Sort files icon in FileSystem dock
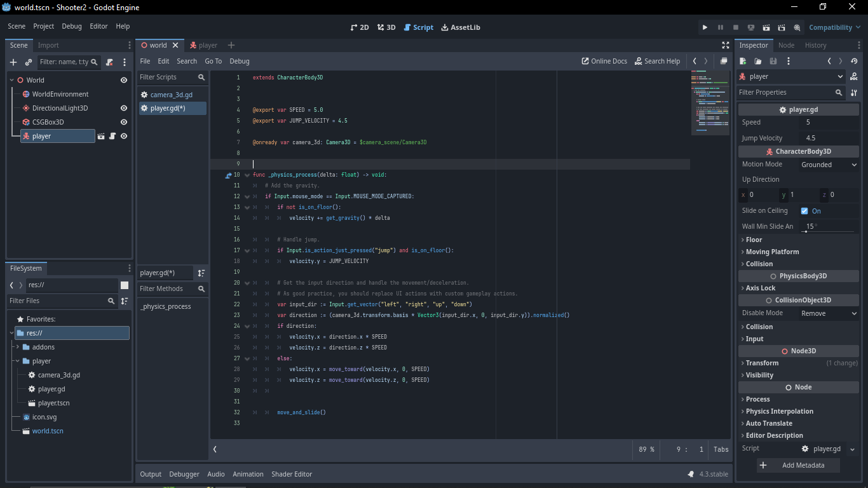This screenshot has width=868, height=488. click(x=125, y=301)
